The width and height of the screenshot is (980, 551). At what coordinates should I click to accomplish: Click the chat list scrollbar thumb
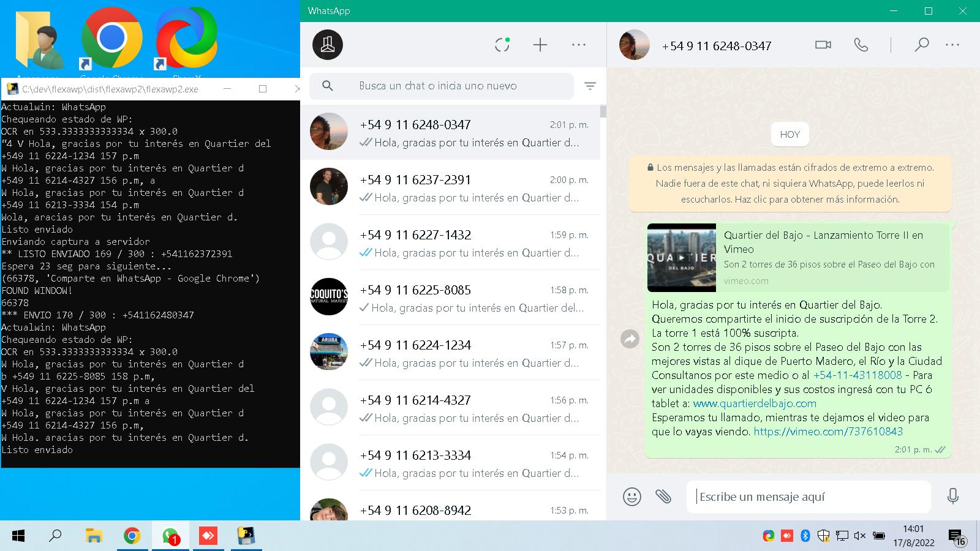pyautogui.click(x=603, y=111)
